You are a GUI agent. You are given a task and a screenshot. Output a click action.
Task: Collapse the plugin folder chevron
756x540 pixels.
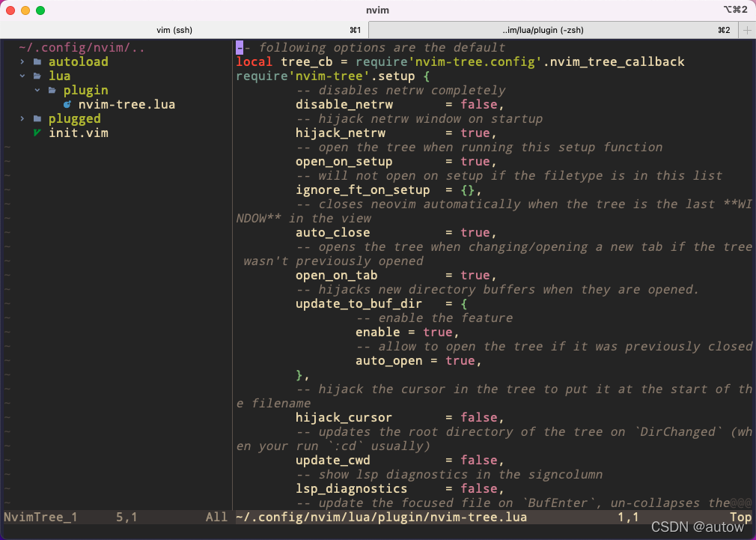[x=37, y=90]
